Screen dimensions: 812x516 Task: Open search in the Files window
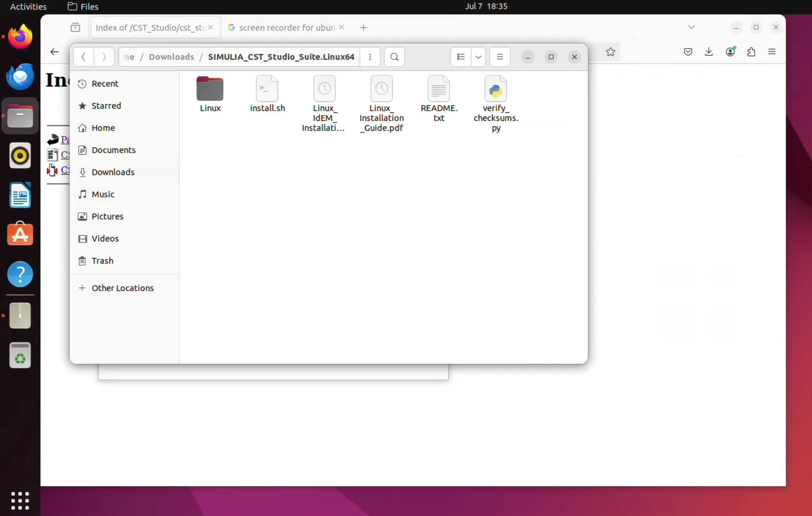(x=394, y=57)
